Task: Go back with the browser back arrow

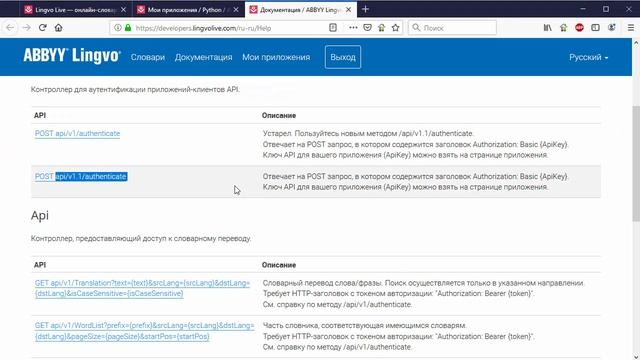Action: click(10, 28)
